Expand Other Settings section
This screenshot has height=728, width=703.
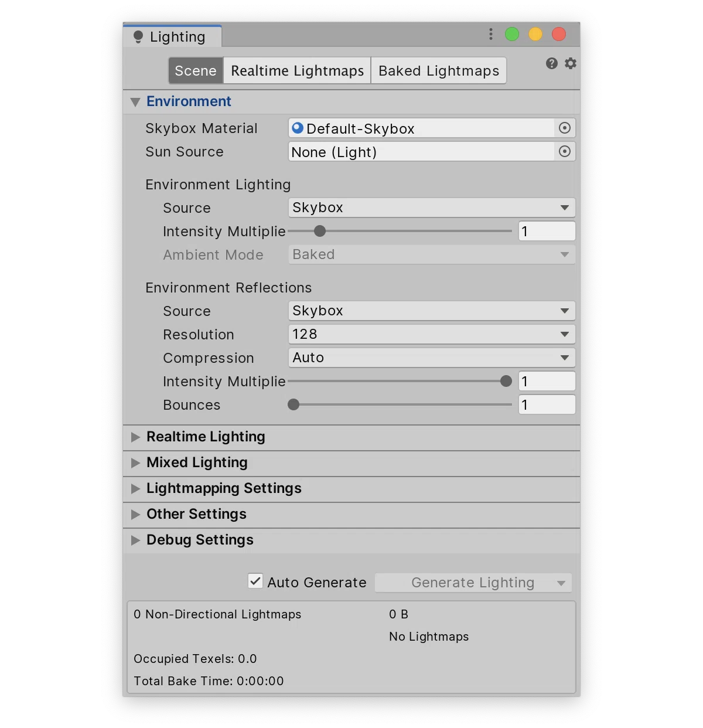click(135, 514)
